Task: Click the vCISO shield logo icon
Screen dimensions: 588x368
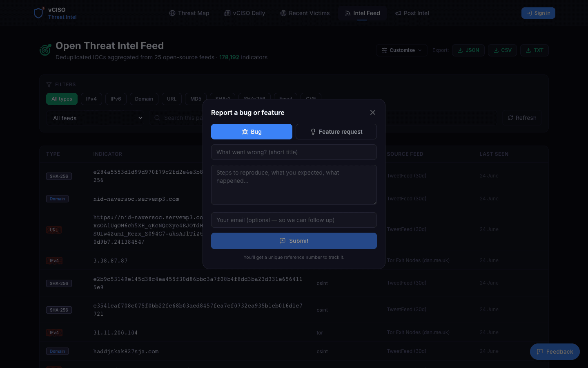Action: tap(39, 13)
